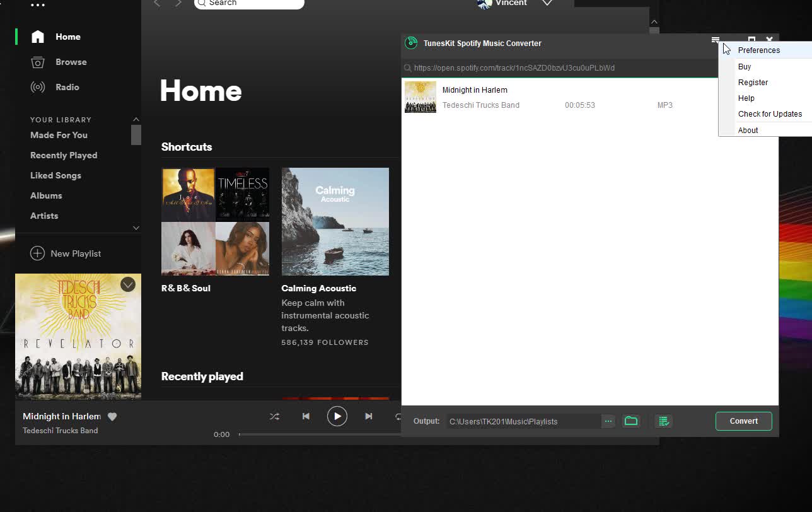Open Made For You
This screenshot has height=512, width=812.
pyautogui.click(x=59, y=135)
